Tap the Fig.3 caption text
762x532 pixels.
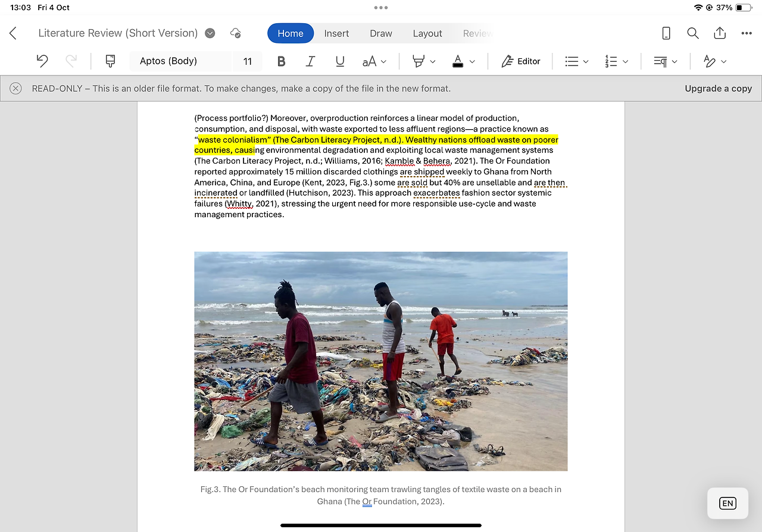[x=380, y=496]
